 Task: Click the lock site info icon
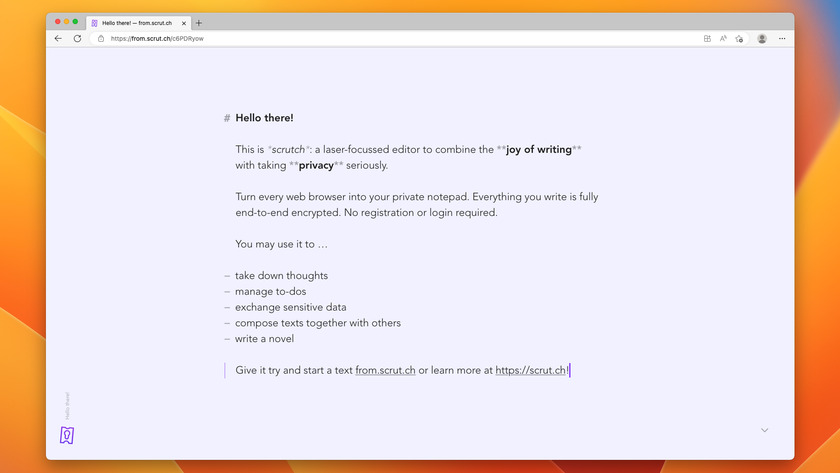pos(101,39)
